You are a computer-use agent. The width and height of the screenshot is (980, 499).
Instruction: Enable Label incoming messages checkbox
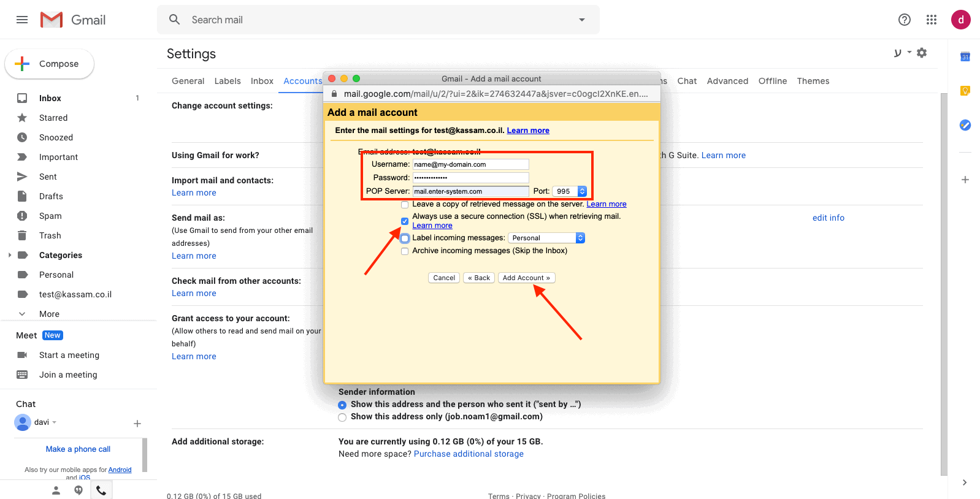(x=405, y=238)
